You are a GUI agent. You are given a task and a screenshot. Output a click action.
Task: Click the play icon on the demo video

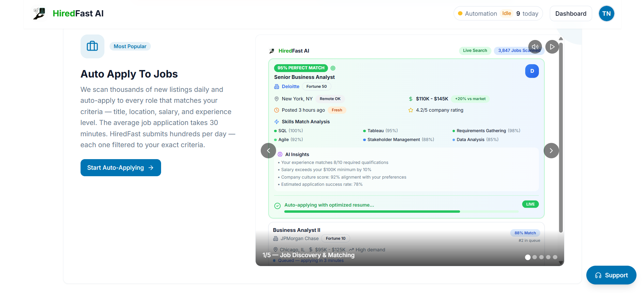(x=552, y=46)
